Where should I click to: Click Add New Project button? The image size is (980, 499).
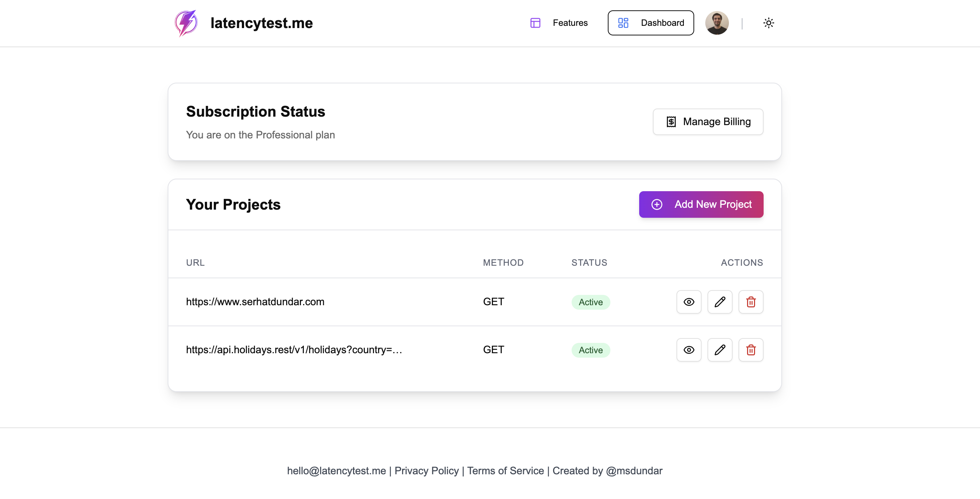tap(701, 204)
